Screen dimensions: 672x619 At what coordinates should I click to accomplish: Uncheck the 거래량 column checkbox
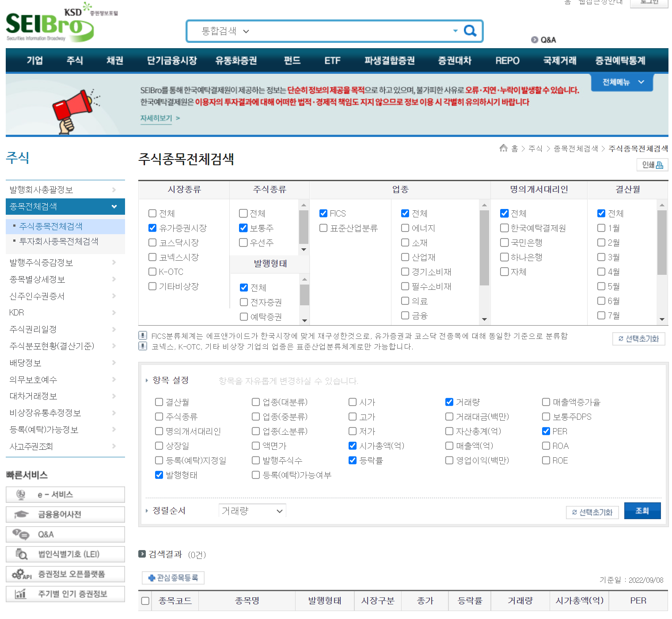(x=449, y=402)
